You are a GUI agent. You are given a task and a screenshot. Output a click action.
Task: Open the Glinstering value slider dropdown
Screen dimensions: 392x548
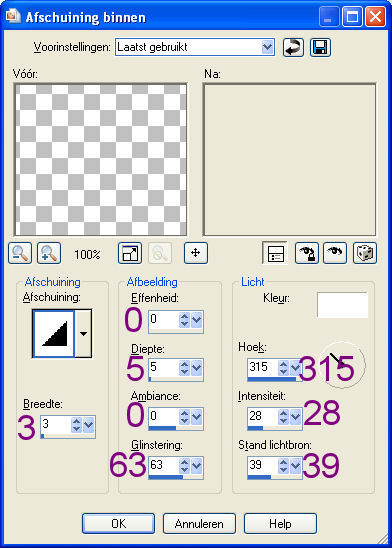tap(197, 465)
